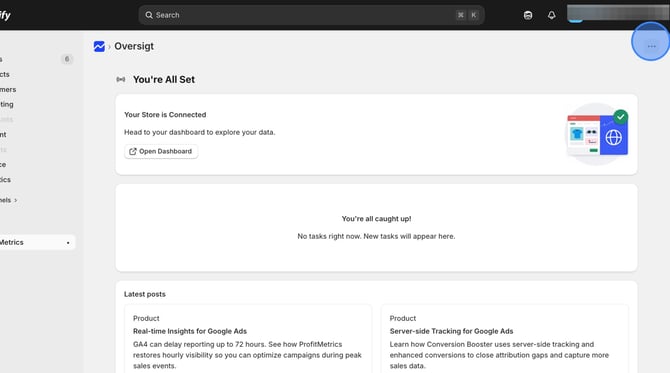Viewport: 670px width, 373px height.
Task: Click the Your Store is Connected heading
Action: 165,115
